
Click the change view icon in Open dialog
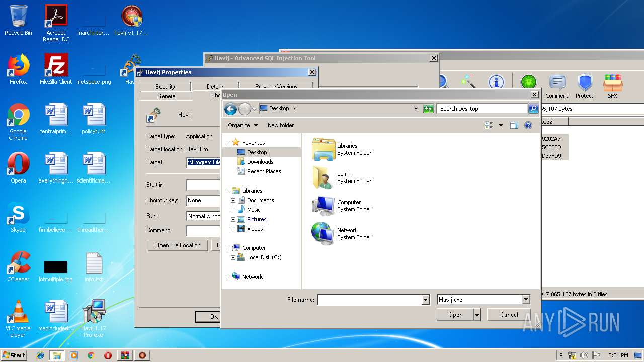coord(489,125)
